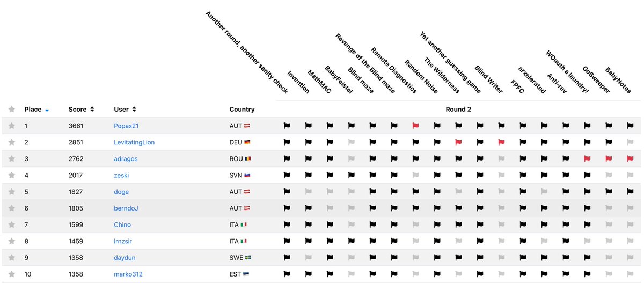Toggle the favorite star for doge
The height and width of the screenshot is (283, 644).
(x=12, y=192)
